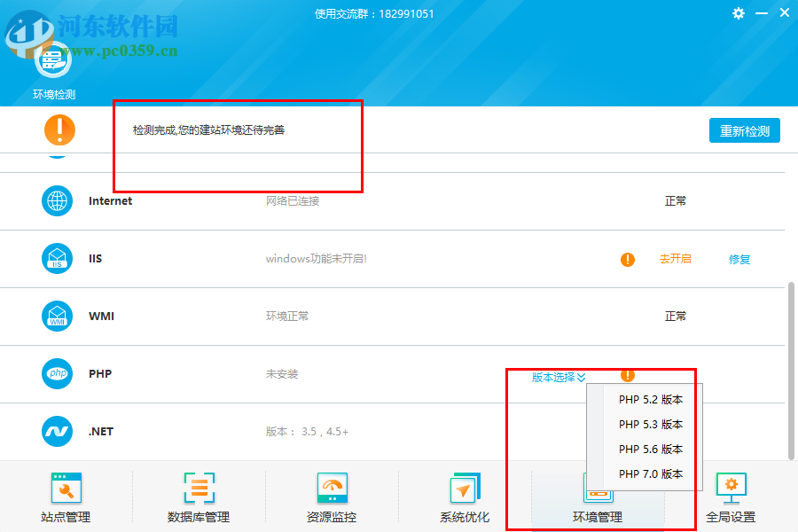Open 全局设置 global settings
The height and width of the screenshot is (532, 798).
(x=731, y=497)
